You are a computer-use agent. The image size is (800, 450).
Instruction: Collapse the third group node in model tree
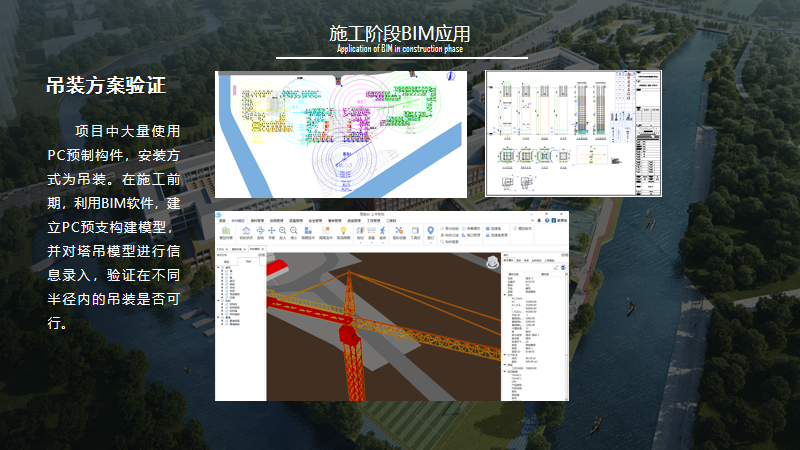pyautogui.click(x=218, y=317)
